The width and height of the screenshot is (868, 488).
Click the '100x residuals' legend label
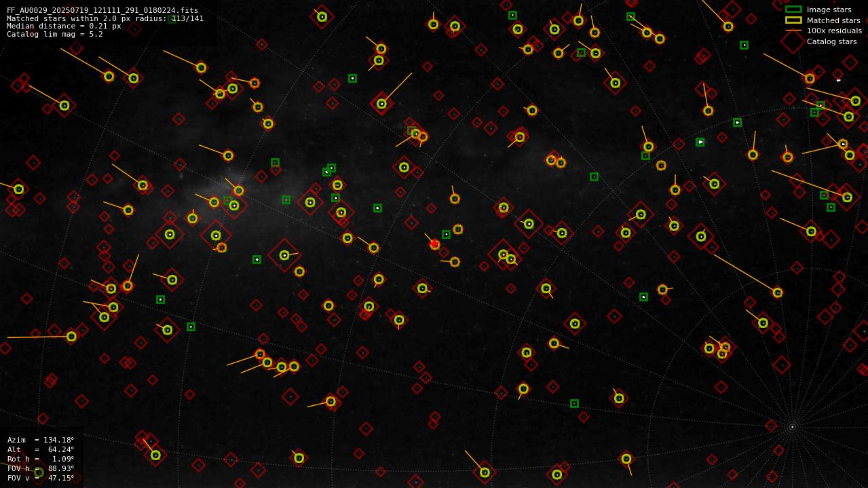[834, 31]
